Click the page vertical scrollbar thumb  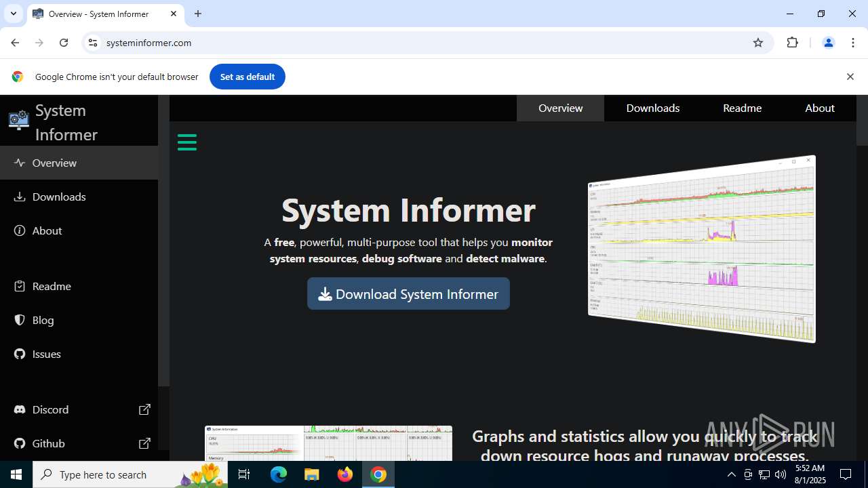[862, 120]
